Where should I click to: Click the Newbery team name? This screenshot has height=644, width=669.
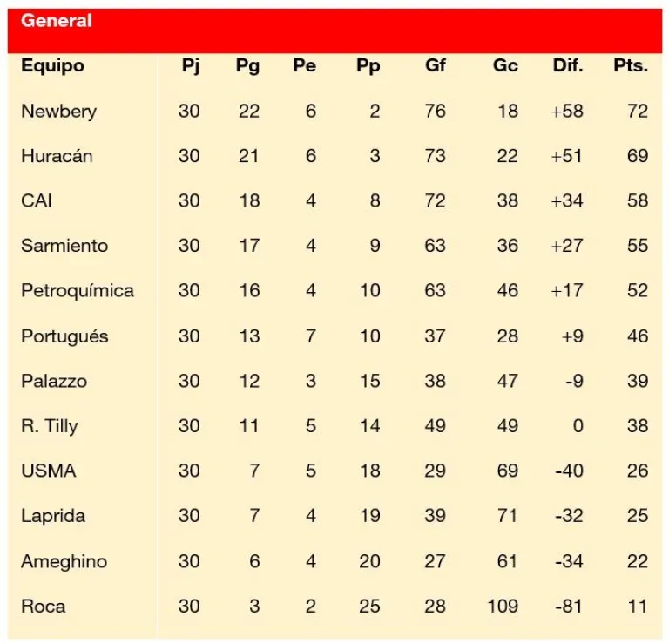pyautogui.click(x=59, y=112)
